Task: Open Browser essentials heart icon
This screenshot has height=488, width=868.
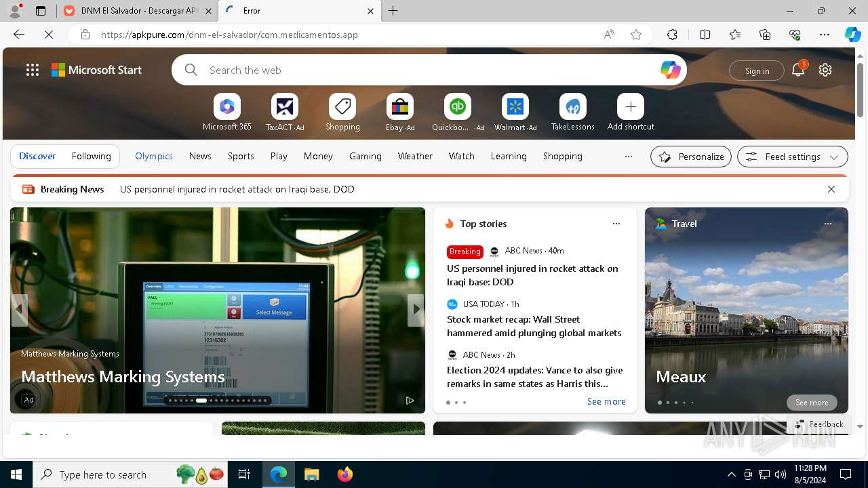Action: 795,35
